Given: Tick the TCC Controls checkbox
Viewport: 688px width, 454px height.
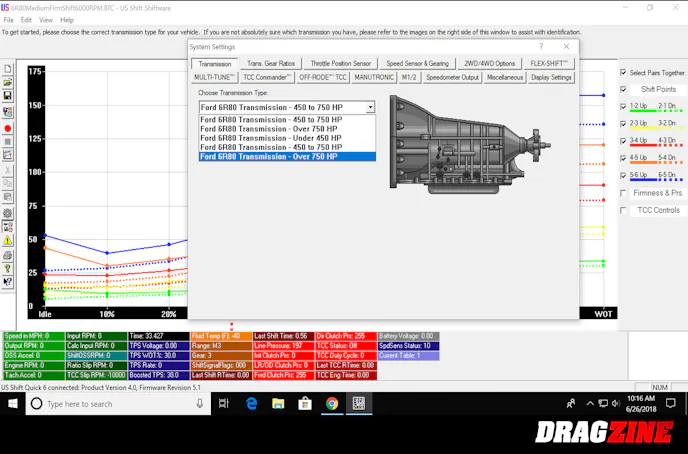Looking at the screenshot, I should tap(624, 210).
